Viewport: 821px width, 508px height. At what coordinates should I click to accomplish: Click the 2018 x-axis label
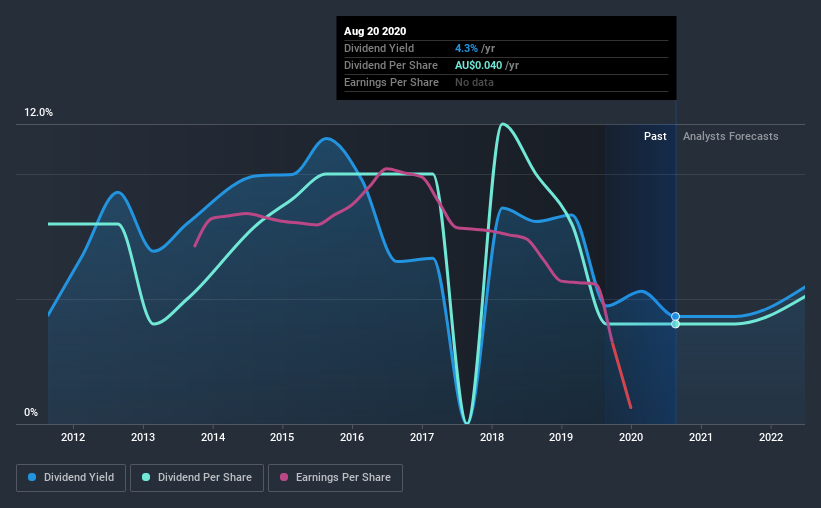click(x=492, y=437)
